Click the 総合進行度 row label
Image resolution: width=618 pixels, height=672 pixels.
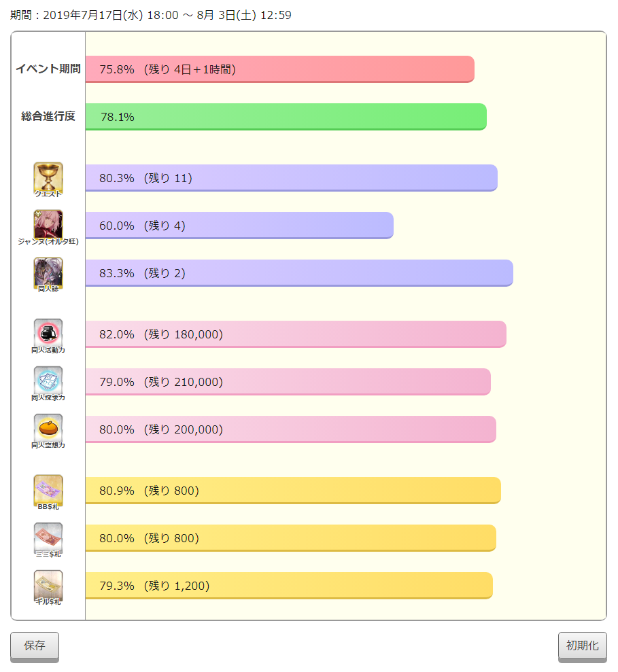pos(48,116)
